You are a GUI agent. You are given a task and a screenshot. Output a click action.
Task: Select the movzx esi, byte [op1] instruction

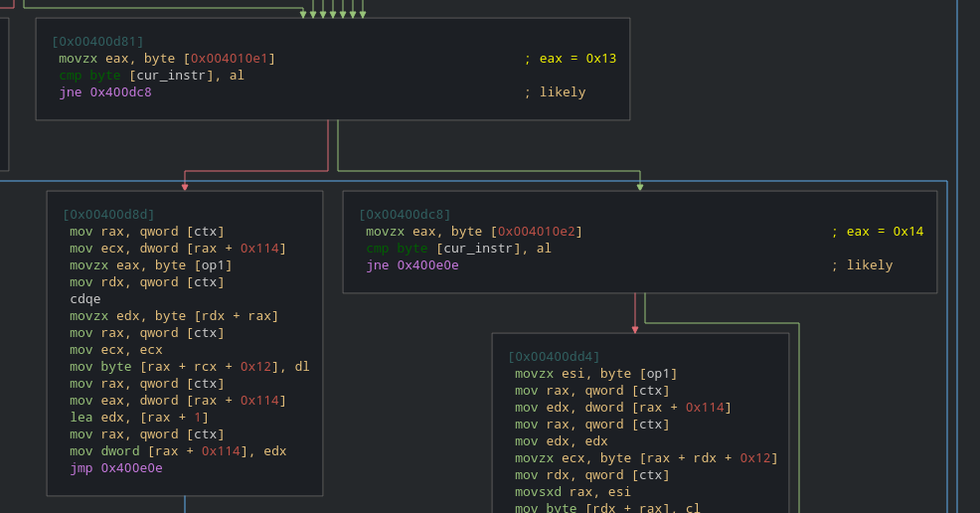pos(595,374)
